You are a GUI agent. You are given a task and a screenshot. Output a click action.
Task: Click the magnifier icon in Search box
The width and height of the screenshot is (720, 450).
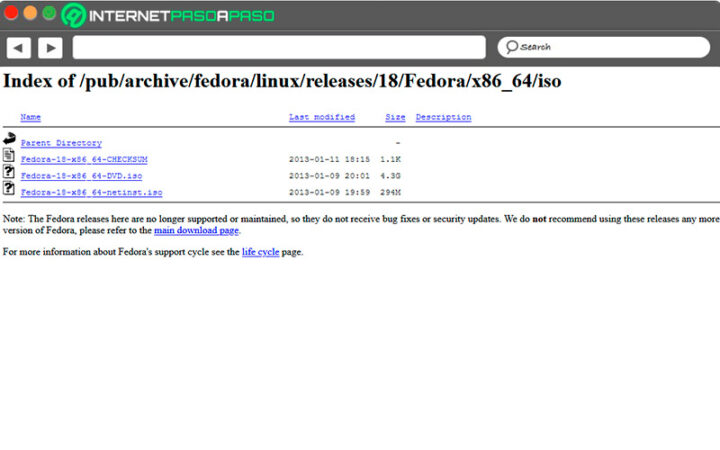click(512, 47)
